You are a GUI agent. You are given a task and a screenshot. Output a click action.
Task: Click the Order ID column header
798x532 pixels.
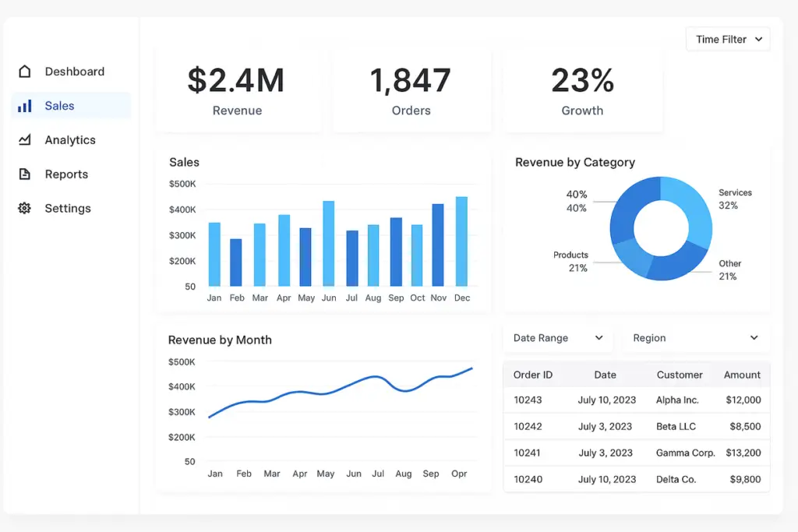pyautogui.click(x=533, y=375)
